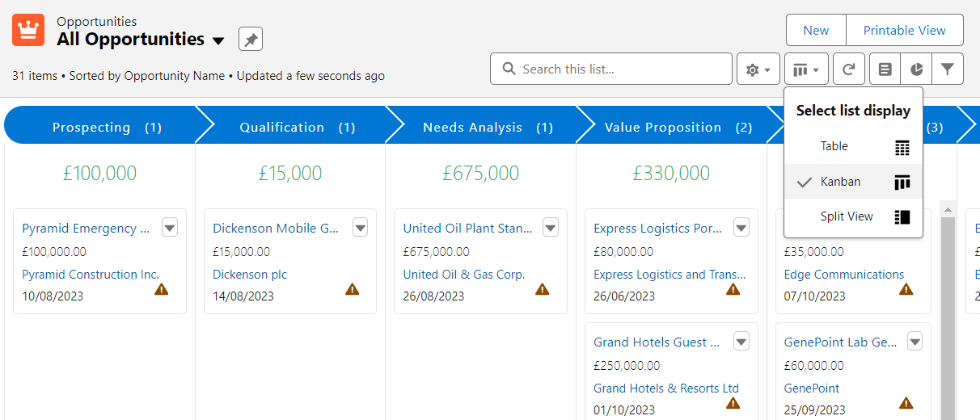The image size is (980, 420).
Task: Click the warning icon on GenePoint Lab card
Action: point(906,403)
